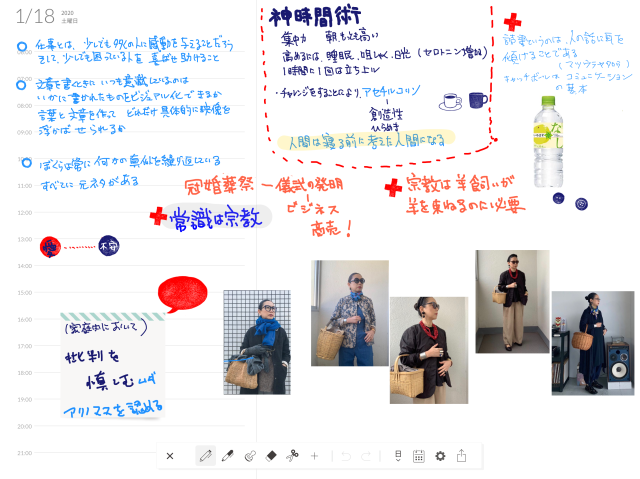Select the navy mug sticker
This screenshot has height=479, width=640.
pos(478,100)
